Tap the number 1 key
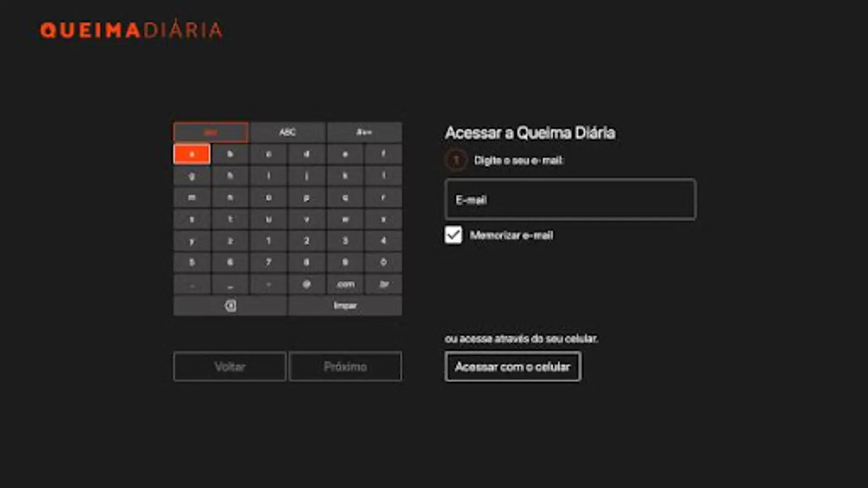868x488 pixels. (269, 241)
